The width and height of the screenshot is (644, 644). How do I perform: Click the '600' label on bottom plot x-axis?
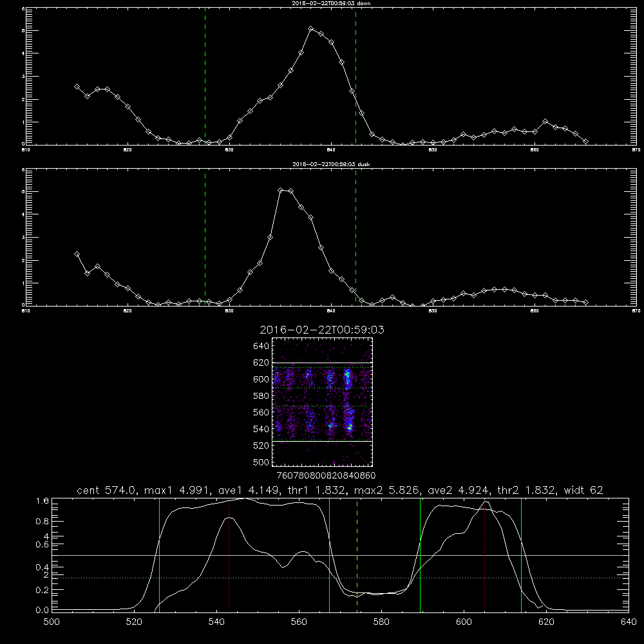(x=464, y=622)
